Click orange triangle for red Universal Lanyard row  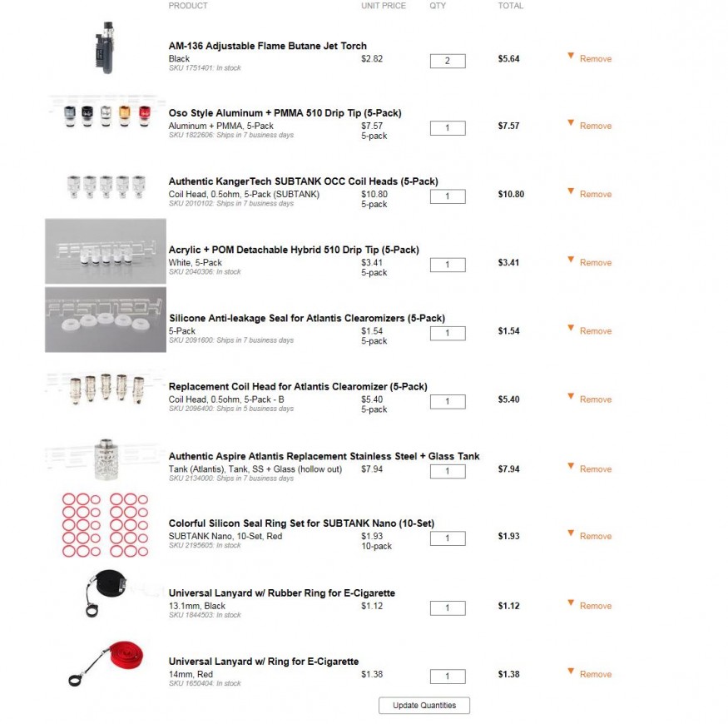571,672
